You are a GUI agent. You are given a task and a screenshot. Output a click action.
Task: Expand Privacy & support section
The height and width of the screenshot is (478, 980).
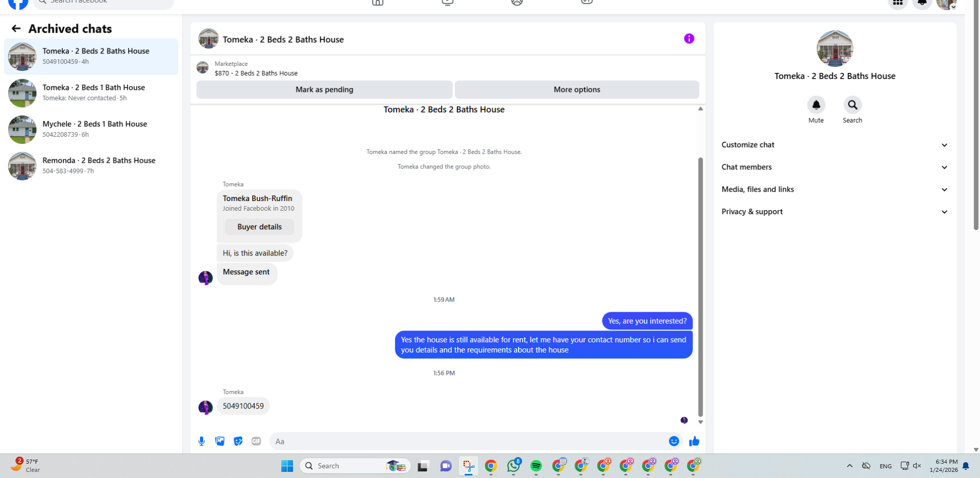click(x=835, y=212)
